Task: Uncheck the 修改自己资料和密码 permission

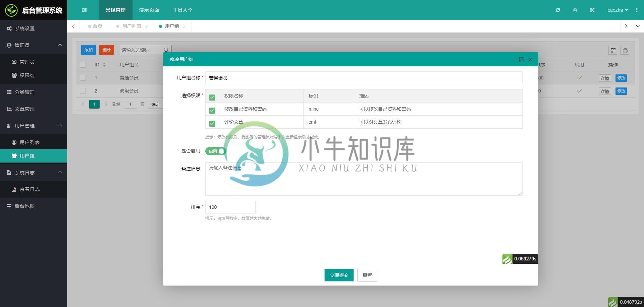Action: [x=212, y=110]
